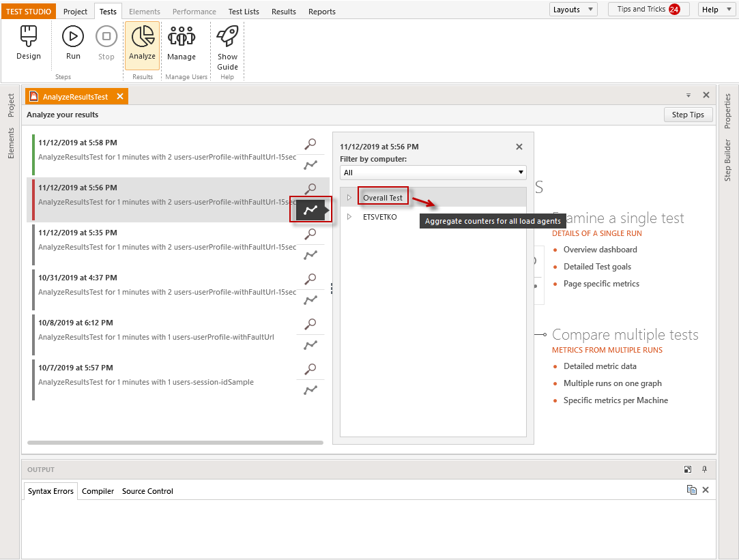Open the Elements side panel
The width and height of the screenshot is (739, 560).
point(11,143)
